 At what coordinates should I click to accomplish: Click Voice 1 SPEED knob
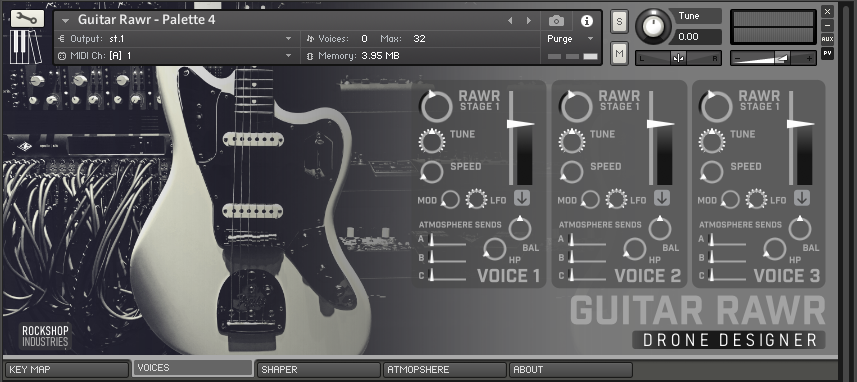click(432, 172)
